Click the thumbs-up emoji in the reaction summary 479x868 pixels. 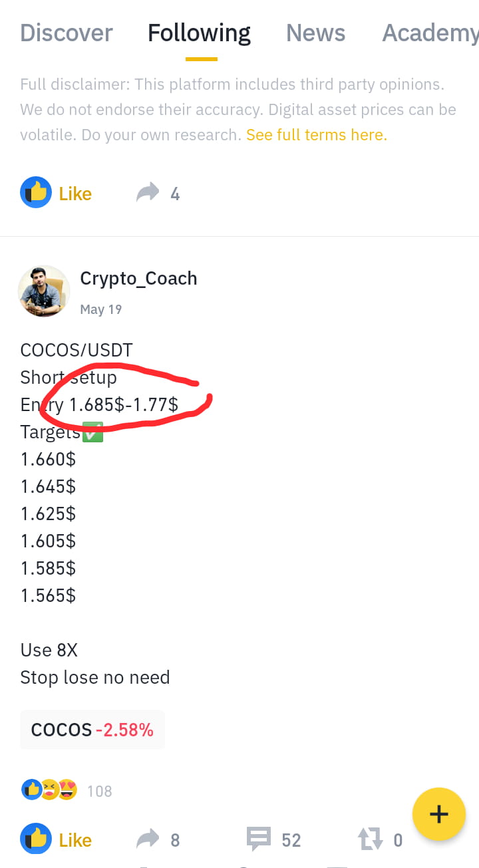32,790
